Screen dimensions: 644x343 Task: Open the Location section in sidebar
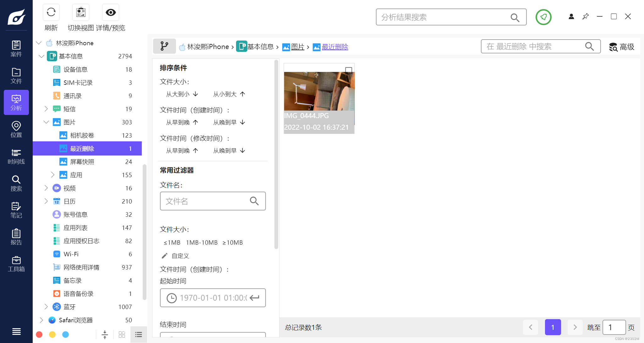tap(16, 129)
